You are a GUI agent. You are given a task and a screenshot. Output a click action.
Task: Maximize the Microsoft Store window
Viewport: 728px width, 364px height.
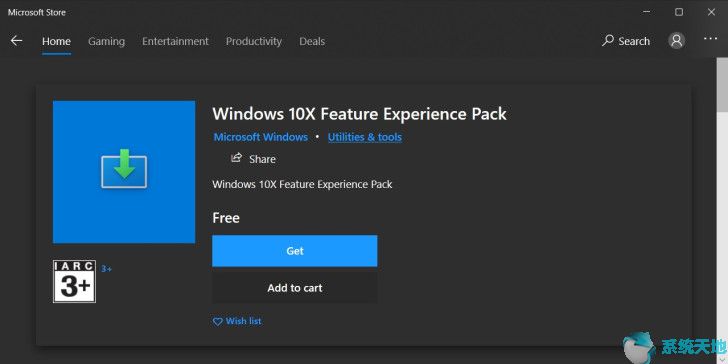pos(679,12)
